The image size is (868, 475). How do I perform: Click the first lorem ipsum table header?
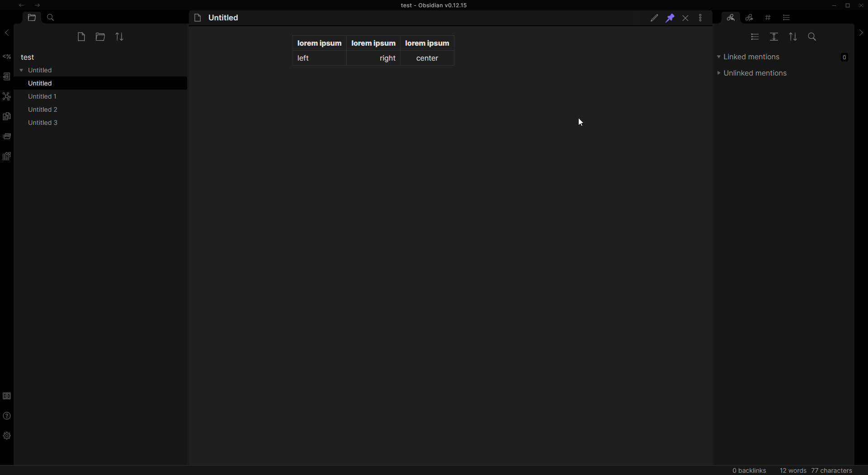[x=319, y=43]
